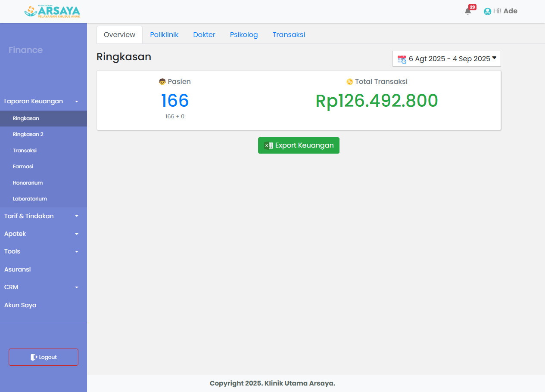545x392 pixels.
Task: Open Honorarium in the sidebar
Action: coord(28,183)
